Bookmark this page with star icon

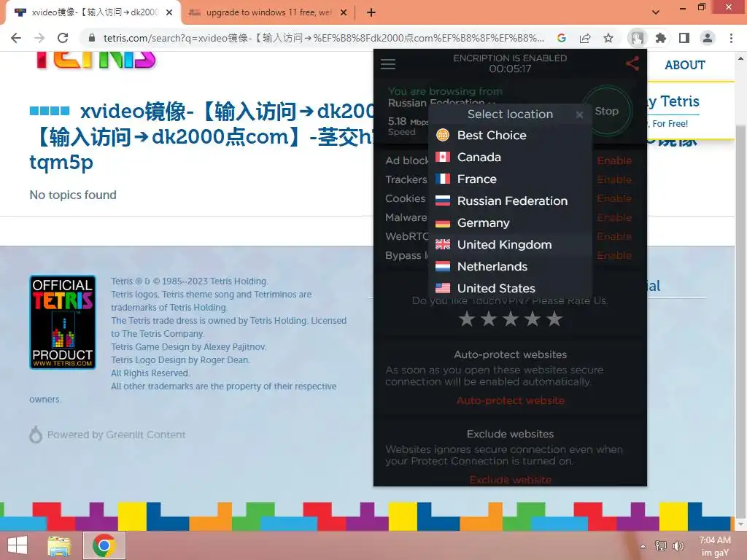tap(608, 38)
